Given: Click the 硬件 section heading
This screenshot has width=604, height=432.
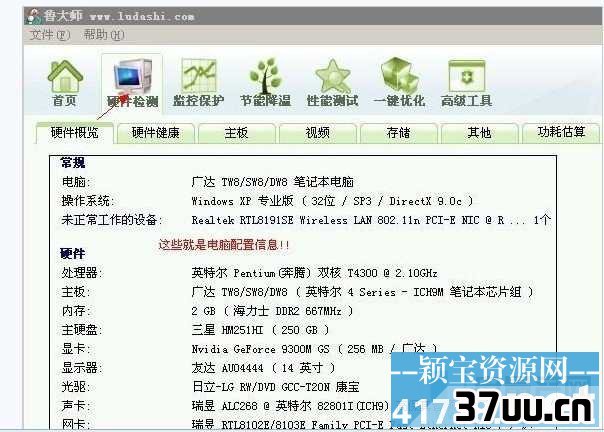Looking at the screenshot, I should [72, 254].
